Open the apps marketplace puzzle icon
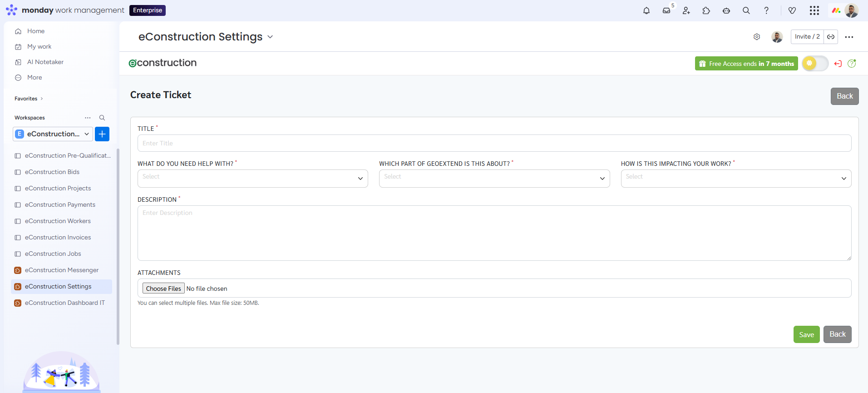This screenshot has width=868, height=393. [706, 10]
